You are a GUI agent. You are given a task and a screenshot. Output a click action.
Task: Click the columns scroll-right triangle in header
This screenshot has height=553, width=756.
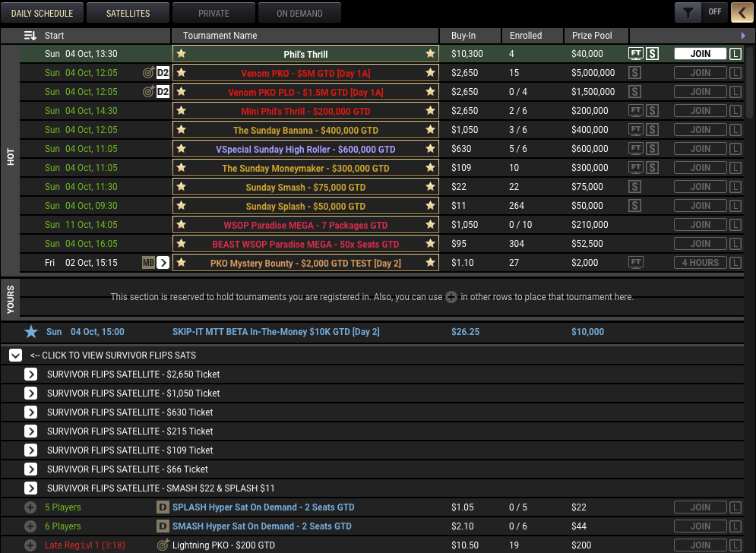coord(743,36)
